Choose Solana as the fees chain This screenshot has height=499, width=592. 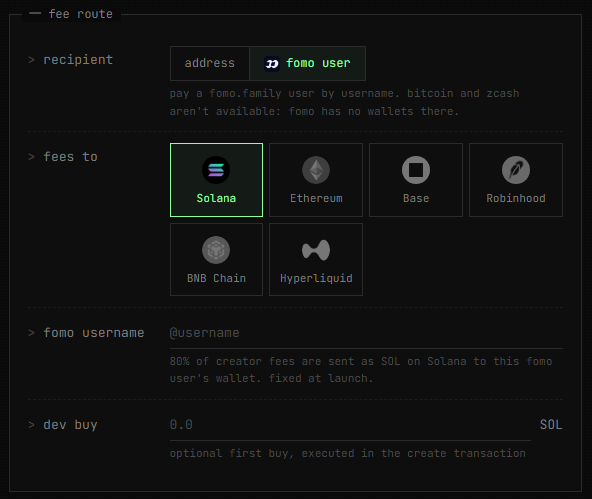click(x=216, y=180)
